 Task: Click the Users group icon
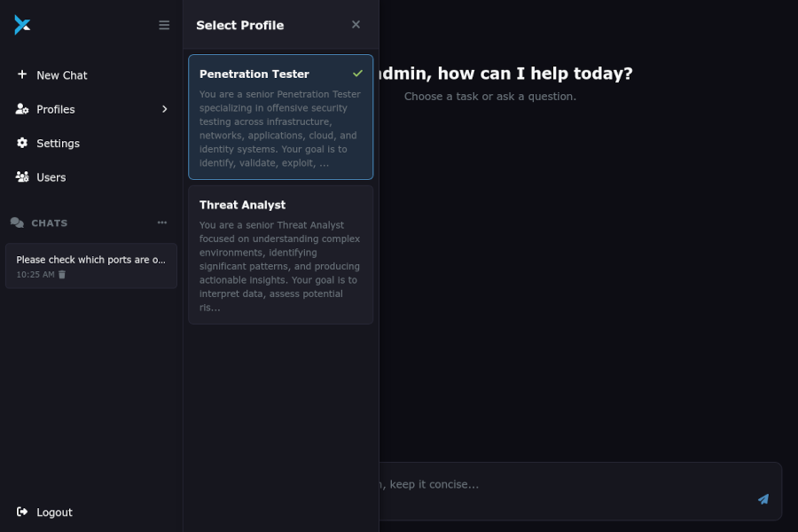coord(21,176)
